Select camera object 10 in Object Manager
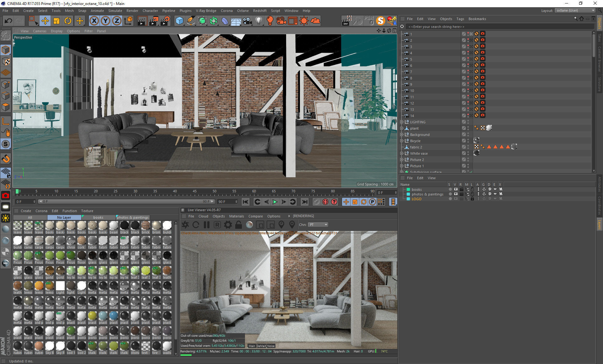Image resolution: width=603 pixels, height=364 pixels. pyautogui.click(x=412, y=91)
